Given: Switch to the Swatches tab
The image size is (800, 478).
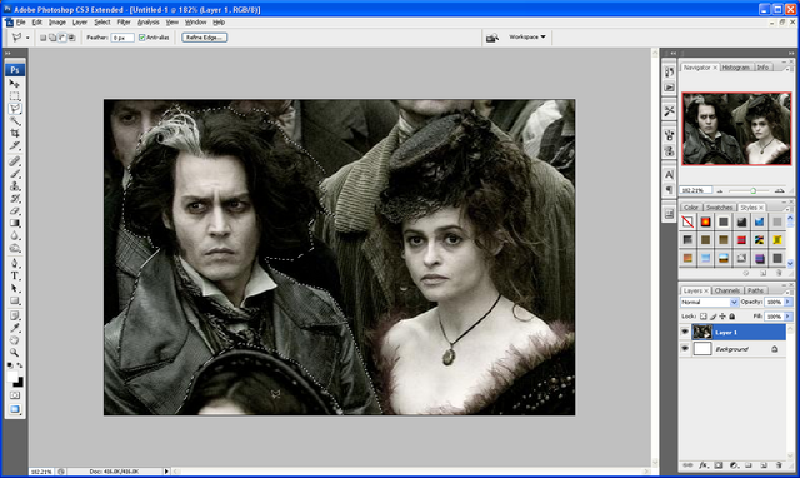Looking at the screenshot, I should pos(719,207).
